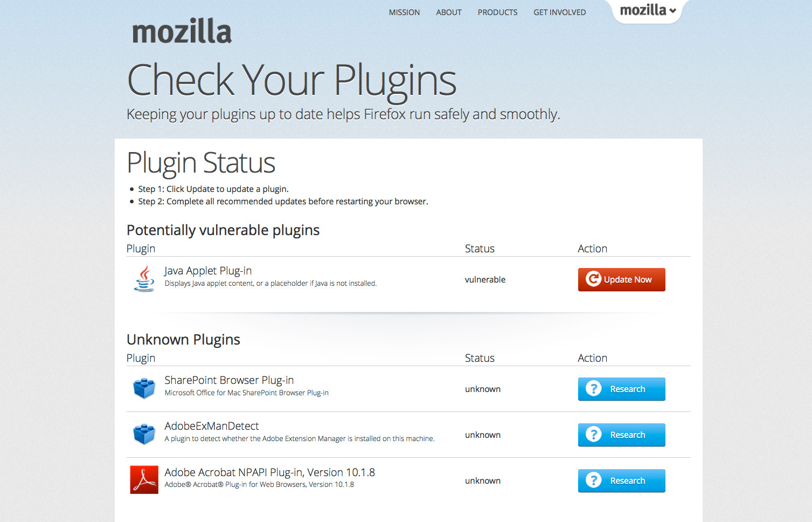Research the Adobe Acrobat NPAPI plugin
The height and width of the screenshot is (522, 812).
(x=621, y=480)
